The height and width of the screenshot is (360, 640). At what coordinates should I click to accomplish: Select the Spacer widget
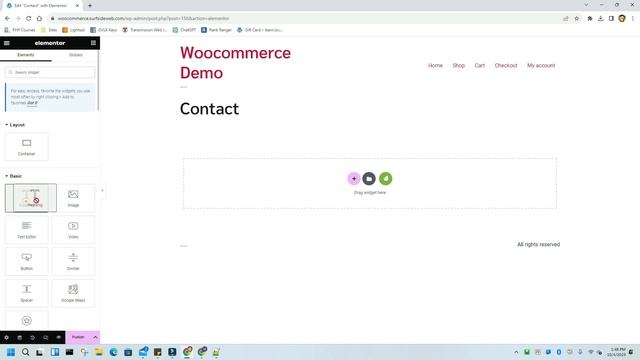point(27,293)
